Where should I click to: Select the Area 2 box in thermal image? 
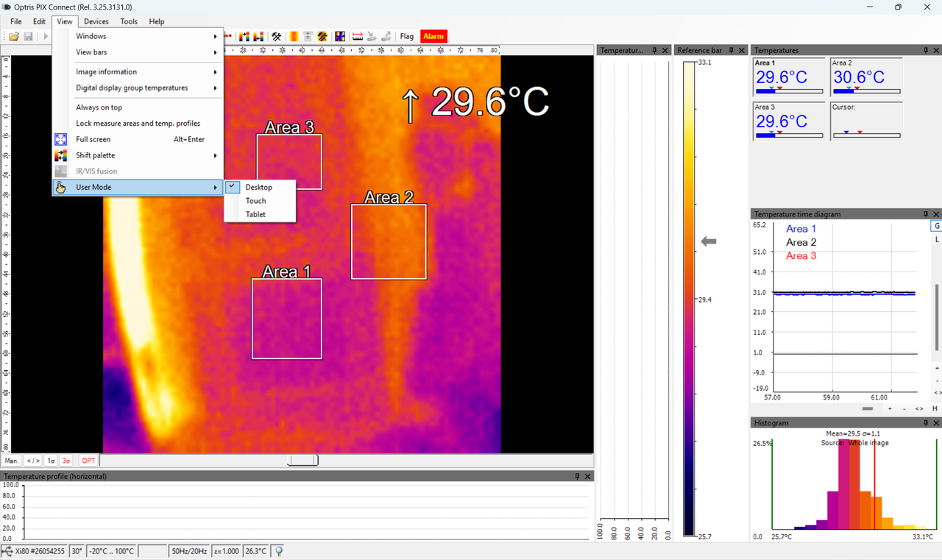(389, 241)
